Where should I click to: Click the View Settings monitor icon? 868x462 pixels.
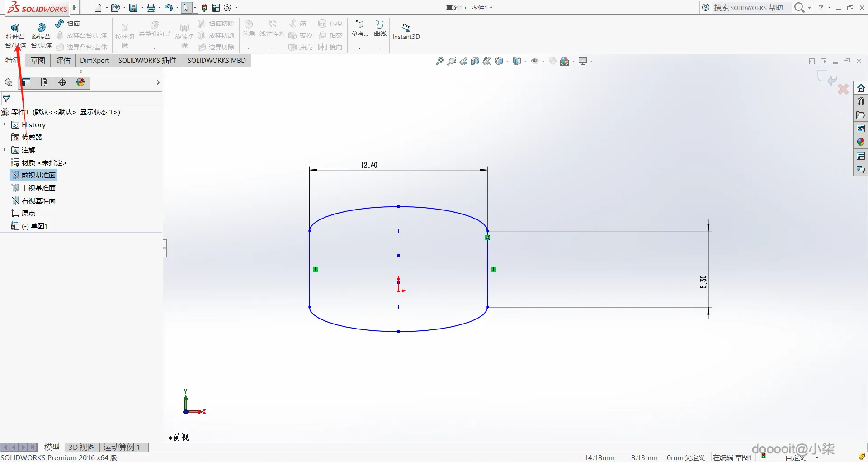point(583,61)
